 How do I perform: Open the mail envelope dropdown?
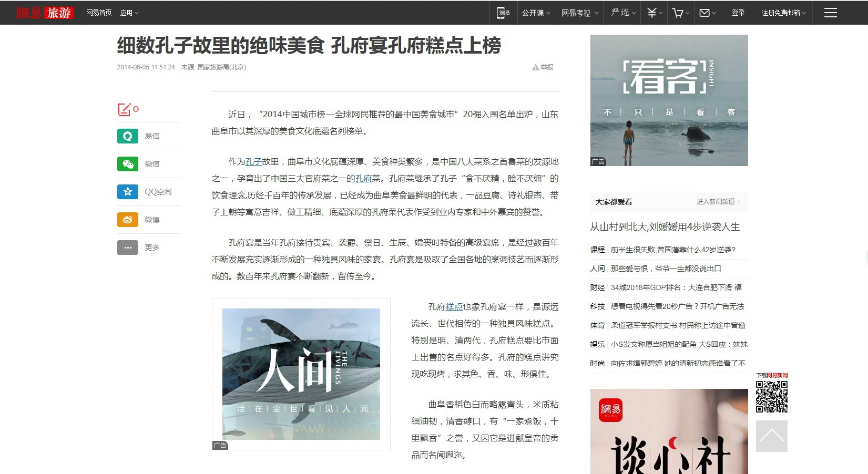pyautogui.click(x=707, y=13)
